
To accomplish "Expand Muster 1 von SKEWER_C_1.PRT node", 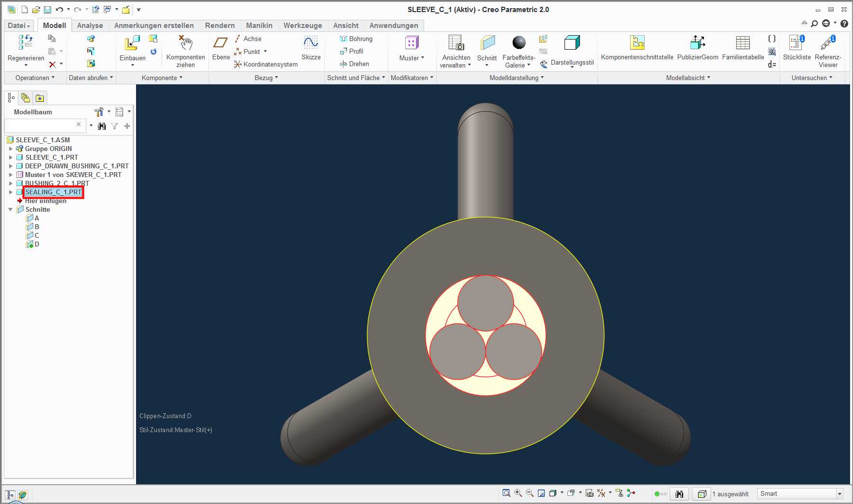I will (x=11, y=175).
